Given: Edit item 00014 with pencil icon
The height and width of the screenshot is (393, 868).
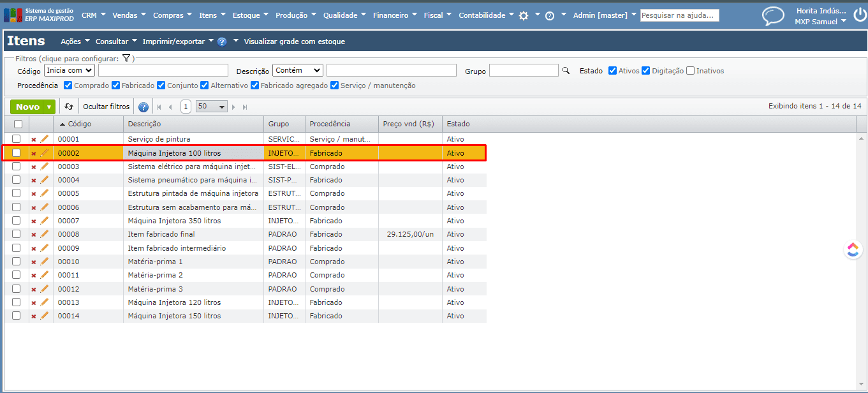Looking at the screenshot, I should click(45, 316).
